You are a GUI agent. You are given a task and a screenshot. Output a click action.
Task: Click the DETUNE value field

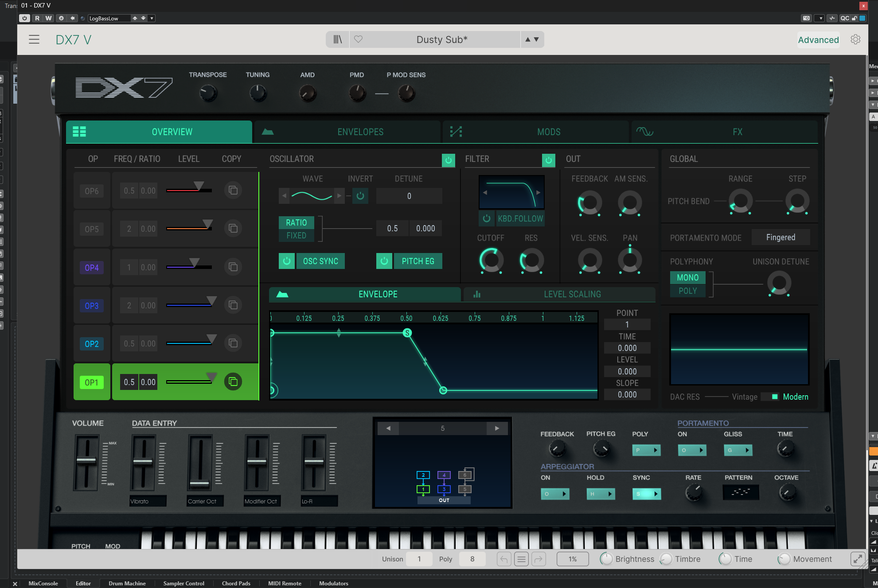[409, 196]
